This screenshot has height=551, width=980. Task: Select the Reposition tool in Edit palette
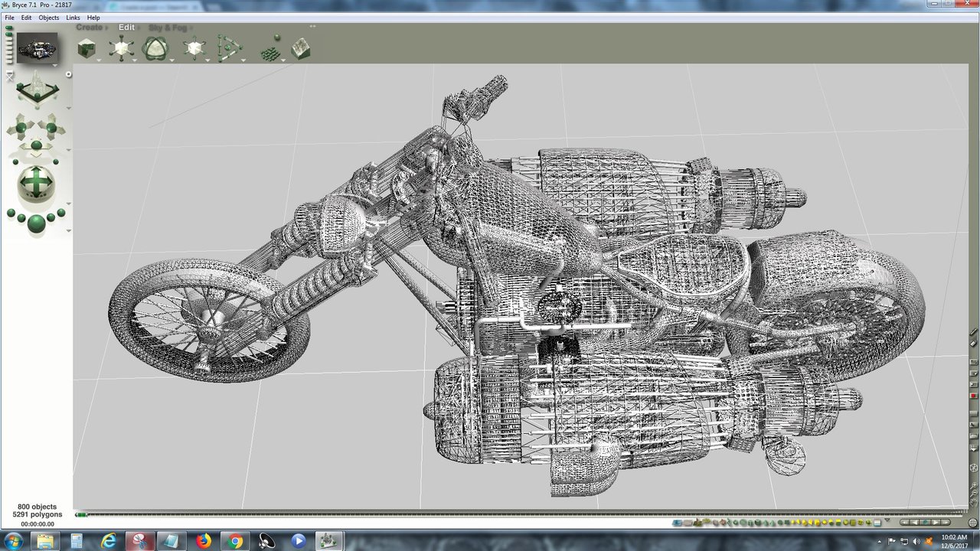[x=194, y=48]
